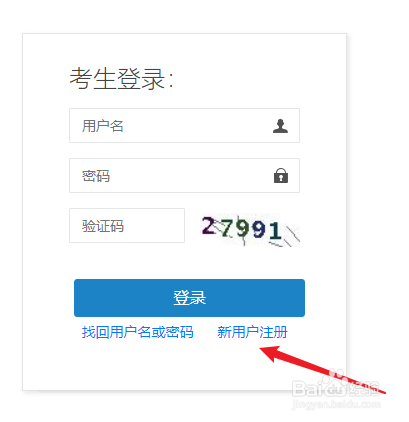Click the jingyan.baidu.com watermark URL
The height and width of the screenshot is (422, 409).
click(x=336, y=404)
